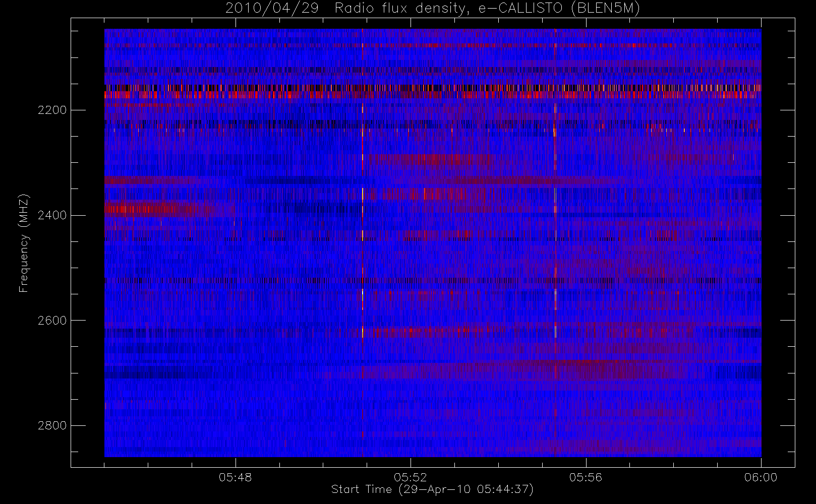This screenshot has width=816, height=504.
Task: Click the 2400 frequency tick label
Action: (x=52, y=215)
